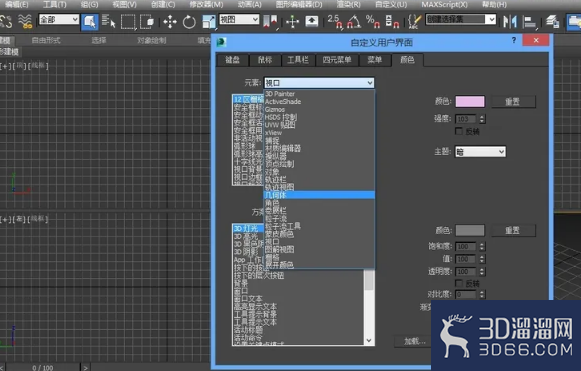The height and width of the screenshot is (371, 581).
Task: Click the 强度 spinner arrows
Action: [482, 119]
